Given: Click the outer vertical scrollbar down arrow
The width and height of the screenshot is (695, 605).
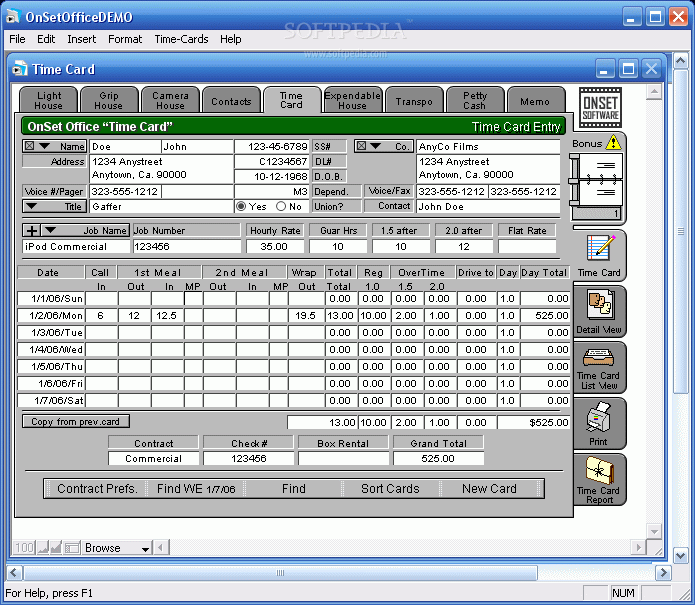Looking at the screenshot, I should tap(681, 555).
